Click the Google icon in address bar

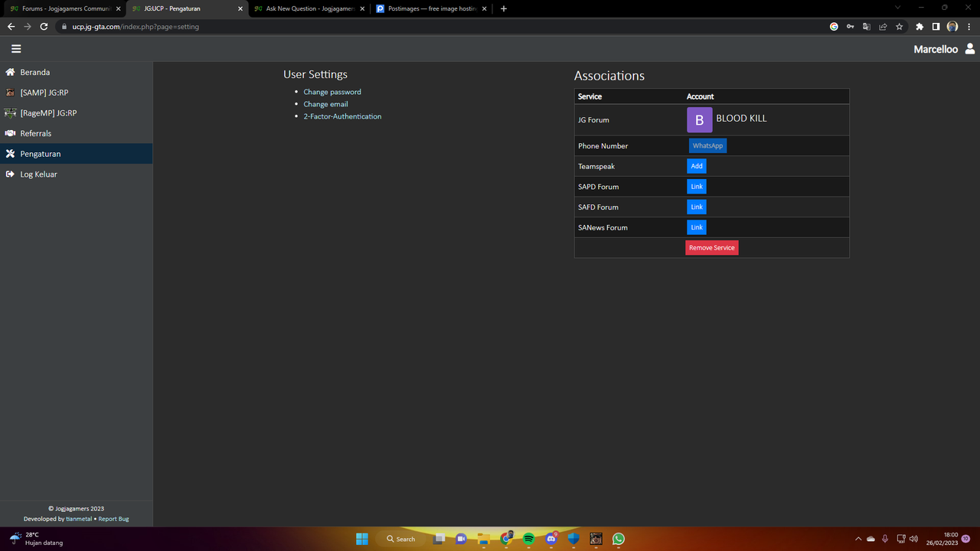(834, 26)
